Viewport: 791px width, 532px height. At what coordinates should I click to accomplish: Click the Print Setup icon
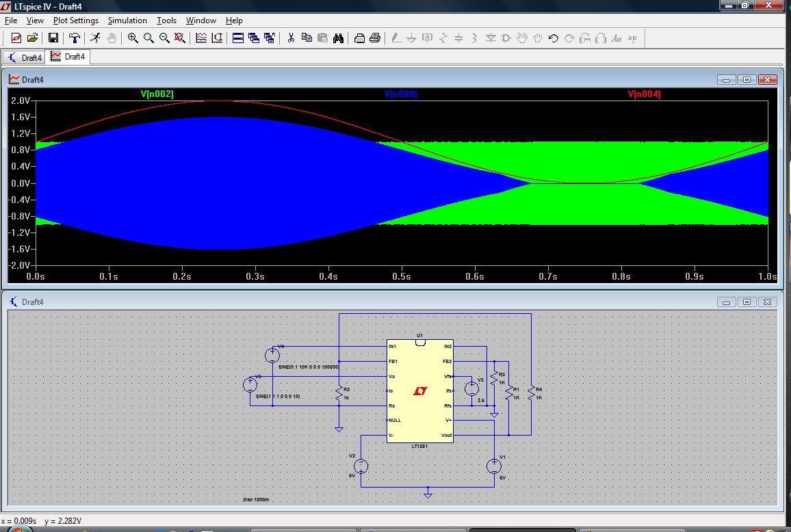(x=359, y=38)
